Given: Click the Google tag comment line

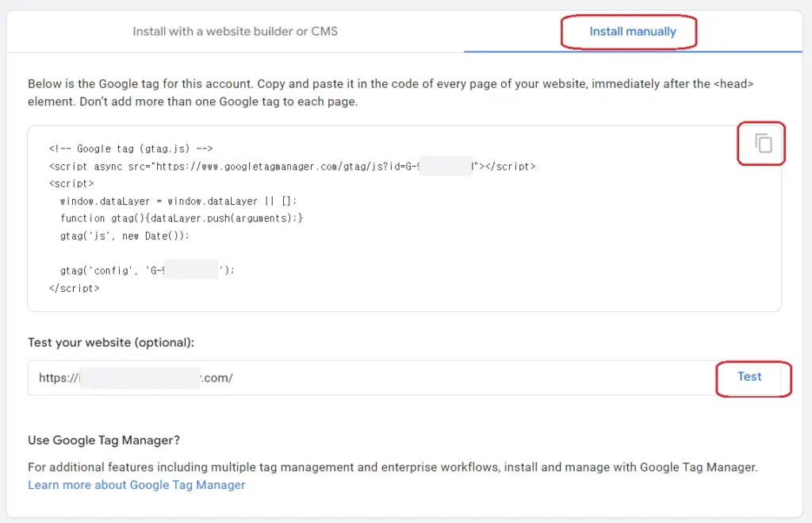Looking at the screenshot, I should tap(131, 148).
